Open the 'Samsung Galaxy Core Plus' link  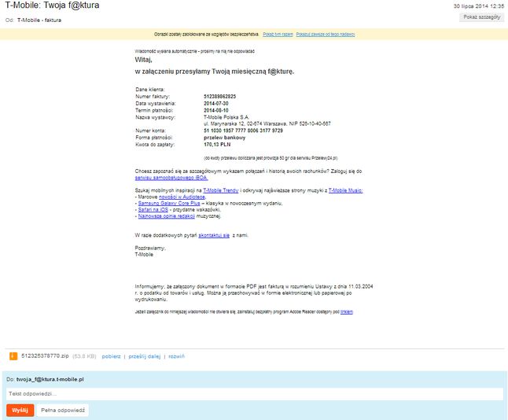point(169,204)
